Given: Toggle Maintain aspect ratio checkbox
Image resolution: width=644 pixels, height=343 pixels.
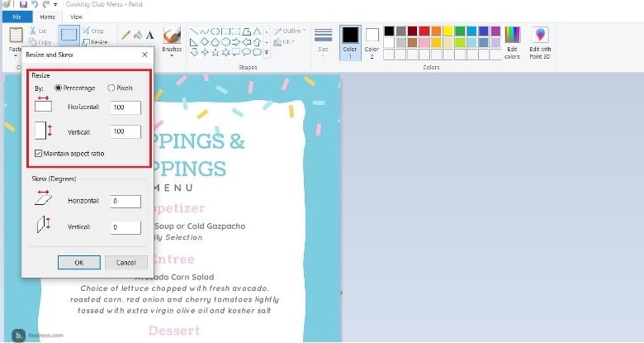Looking at the screenshot, I should tap(39, 153).
